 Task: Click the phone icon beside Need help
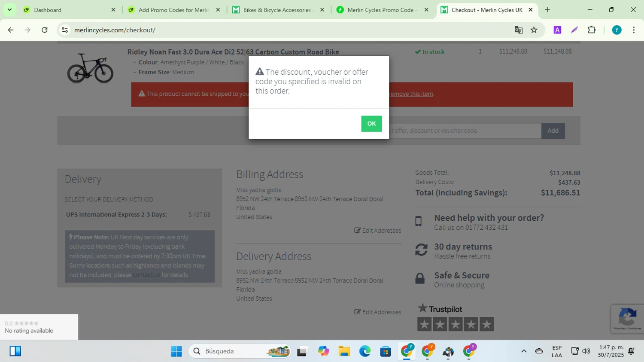click(x=419, y=221)
